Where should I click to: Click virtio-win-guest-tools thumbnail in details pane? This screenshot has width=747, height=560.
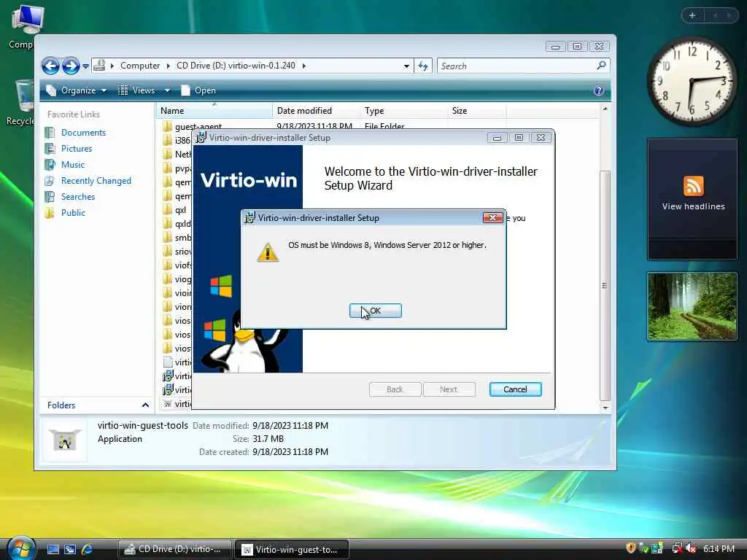[x=65, y=440]
